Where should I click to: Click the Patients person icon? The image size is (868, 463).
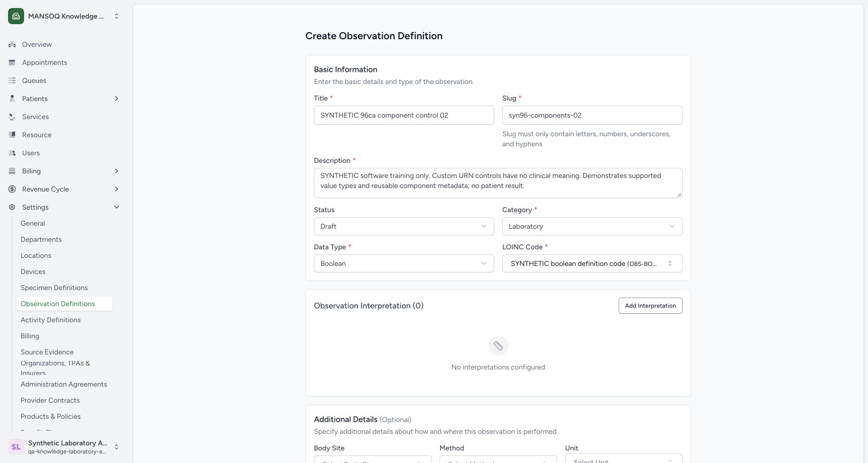[12, 99]
